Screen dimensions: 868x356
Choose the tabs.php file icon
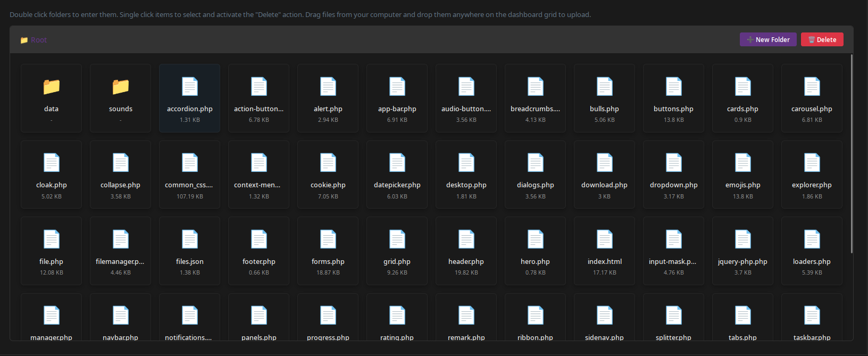[743, 316]
